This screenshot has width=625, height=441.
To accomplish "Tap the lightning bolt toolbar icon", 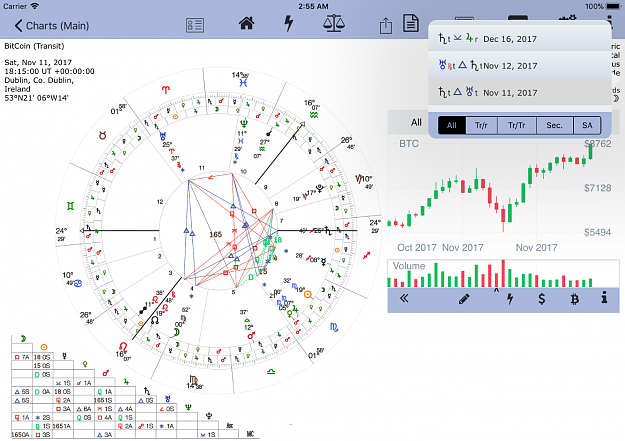I will tap(289, 24).
